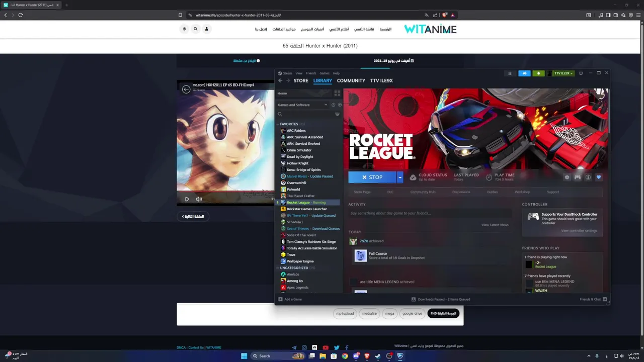Open library advanced filter icon
This screenshot has height=362, width=644.
[337, 114]
